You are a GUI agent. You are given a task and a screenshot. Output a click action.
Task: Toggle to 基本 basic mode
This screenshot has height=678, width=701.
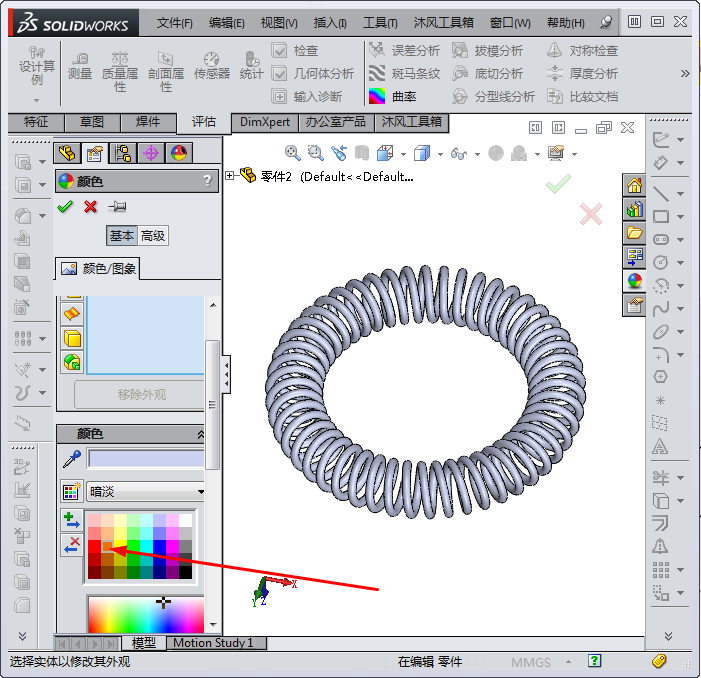122,236
